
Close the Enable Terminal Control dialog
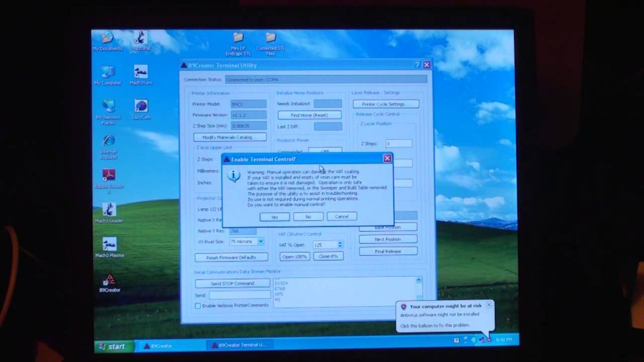pos(387,158)
